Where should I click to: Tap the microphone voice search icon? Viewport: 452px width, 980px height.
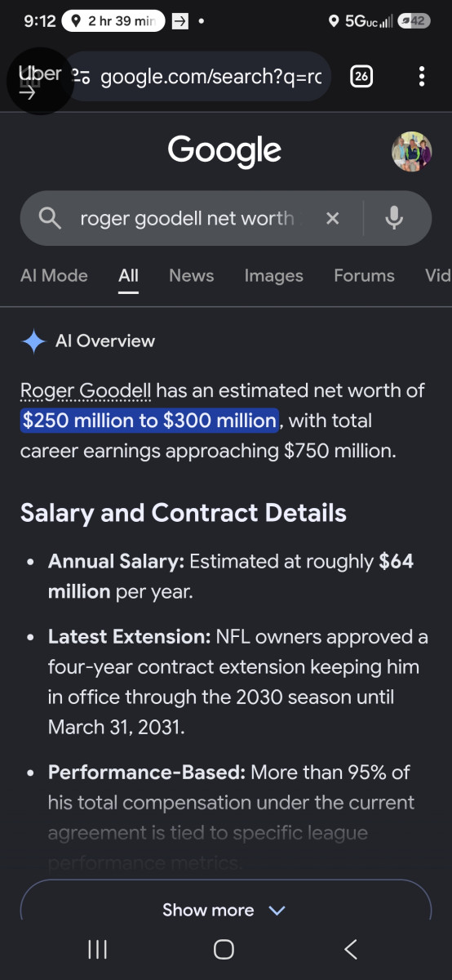[394, 218]
